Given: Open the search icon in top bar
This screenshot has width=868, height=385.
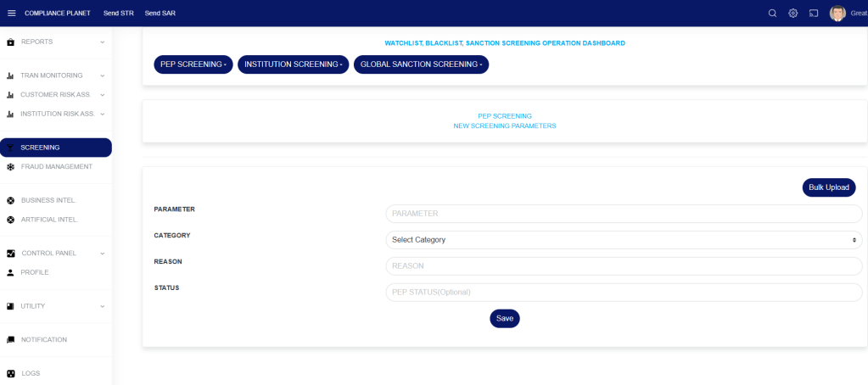Looking at the screenshot, I should (772, 13).
